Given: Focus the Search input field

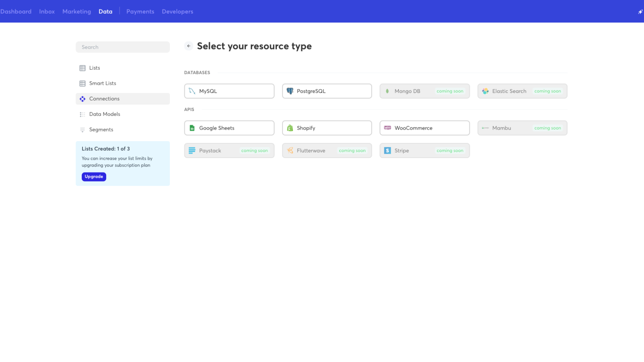Looking at the screenshot, I should tap(122, 47).
